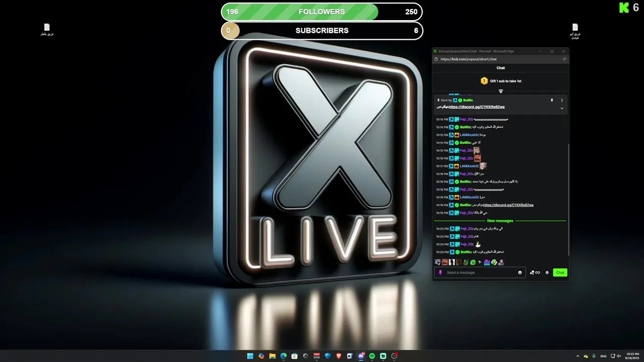Open network and volume quick settings
The image size is (644, 362).
point(616,356)
